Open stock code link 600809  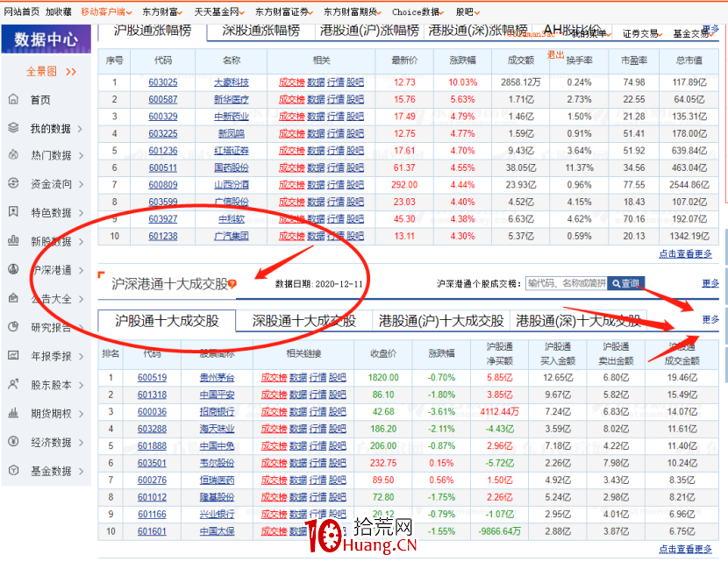click(163, 185)
